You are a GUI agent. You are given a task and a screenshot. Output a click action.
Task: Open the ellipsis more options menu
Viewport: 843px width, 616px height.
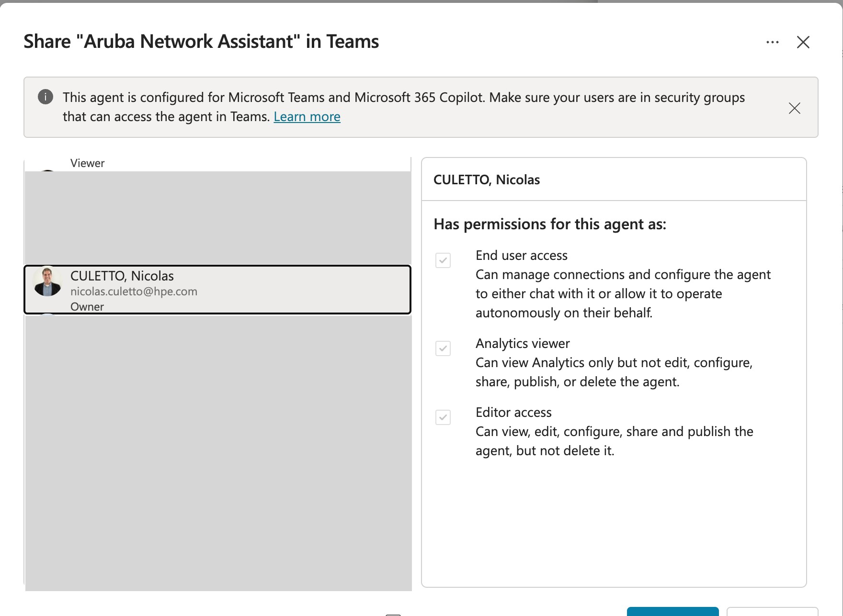772,42
